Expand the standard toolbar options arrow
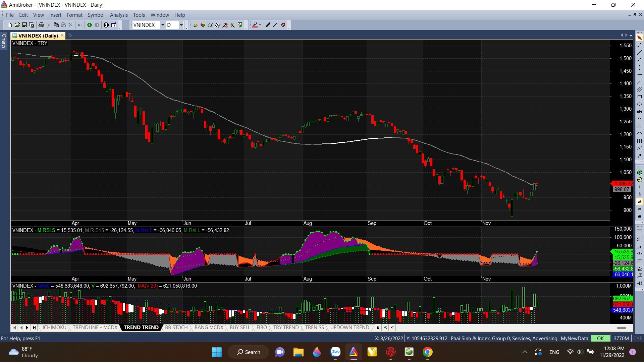 (120, 27)
